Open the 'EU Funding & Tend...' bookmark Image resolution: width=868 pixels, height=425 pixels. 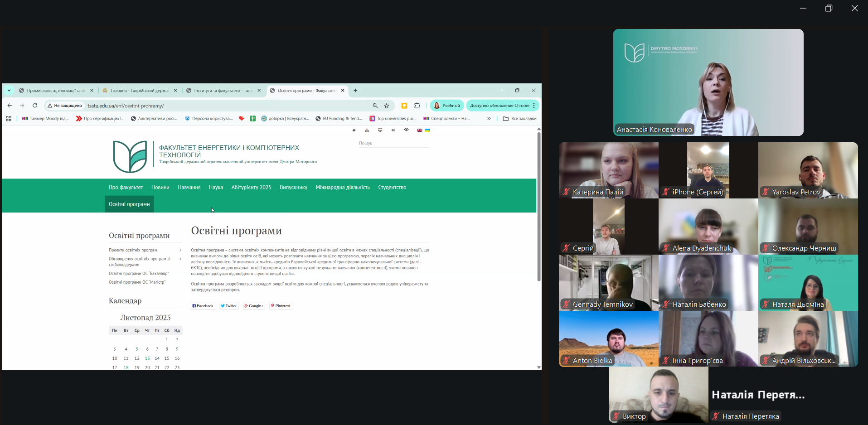[339, 119]
